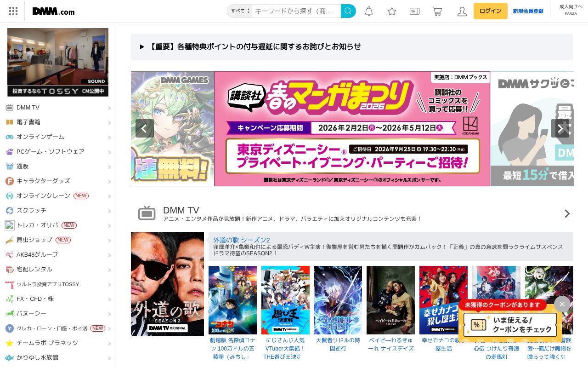
Task: Select オンラインゲーム in the sidebar menu
Action: click(x=41, y=137)
